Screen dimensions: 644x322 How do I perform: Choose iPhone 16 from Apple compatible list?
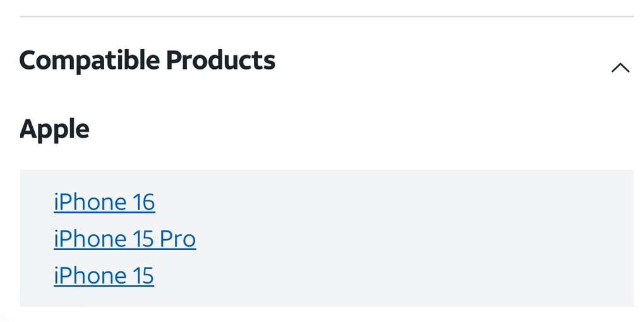[104, 202]
